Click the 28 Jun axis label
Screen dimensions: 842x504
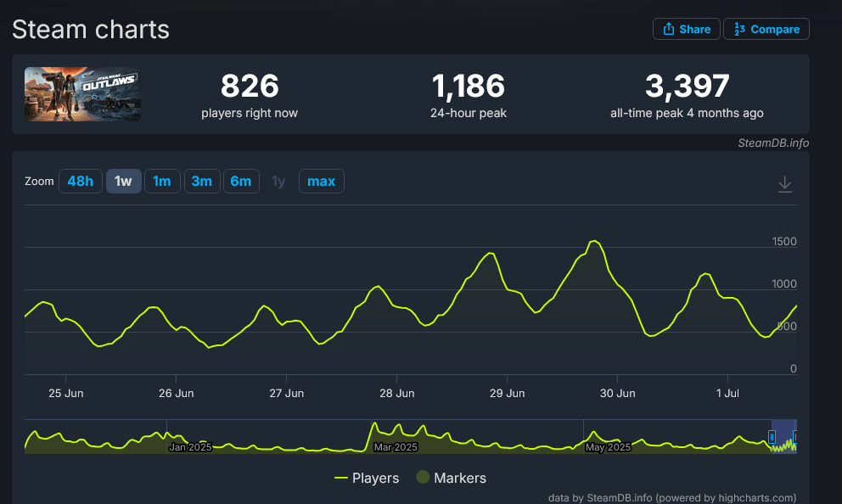point(397,394)
